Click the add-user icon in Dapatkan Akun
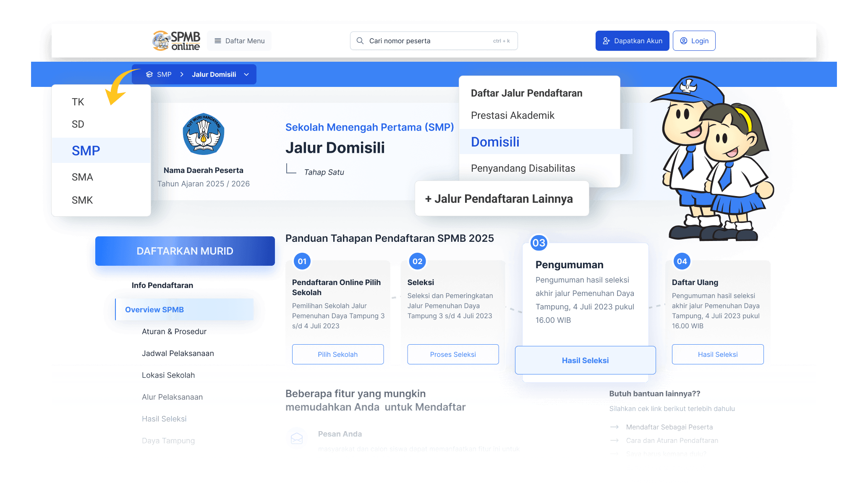This screenshot has width=868, height=492. tap(606, 41)
